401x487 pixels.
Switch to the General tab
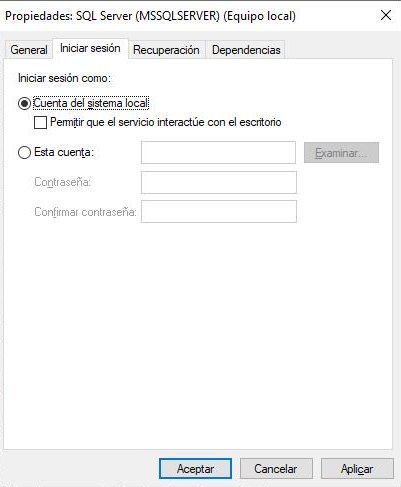coord(29,50)
